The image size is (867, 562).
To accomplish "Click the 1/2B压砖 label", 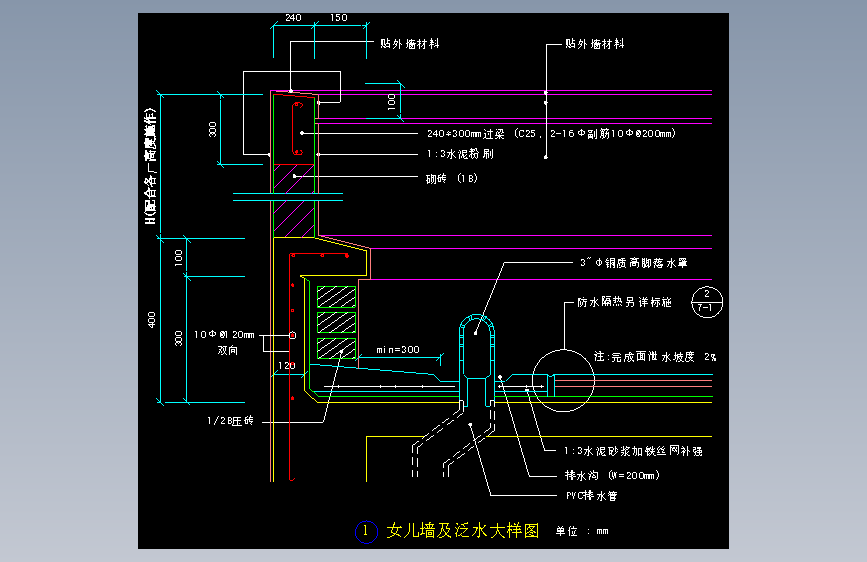I will pos(230,421).
